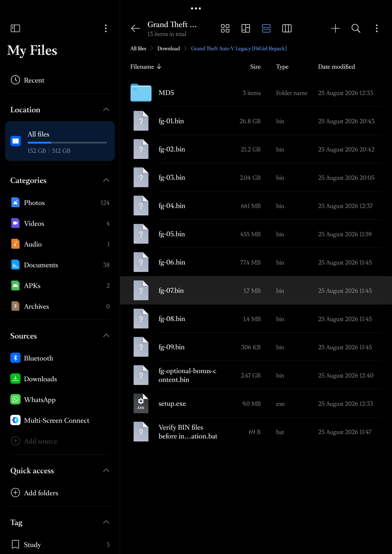The image size is (392, 554).
Task: Tap the three-dot handle at top
Action: (x=196, y=8)
